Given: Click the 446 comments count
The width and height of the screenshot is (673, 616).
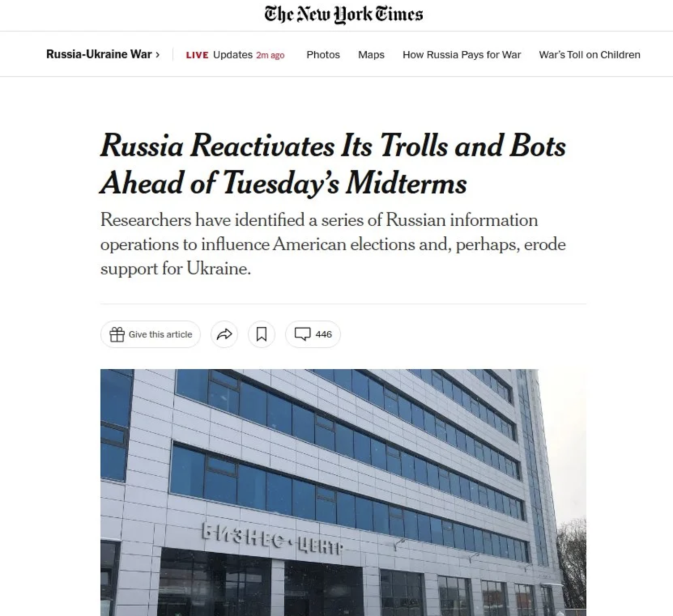Looking at the screenshot, I should (x=323, y=334).
